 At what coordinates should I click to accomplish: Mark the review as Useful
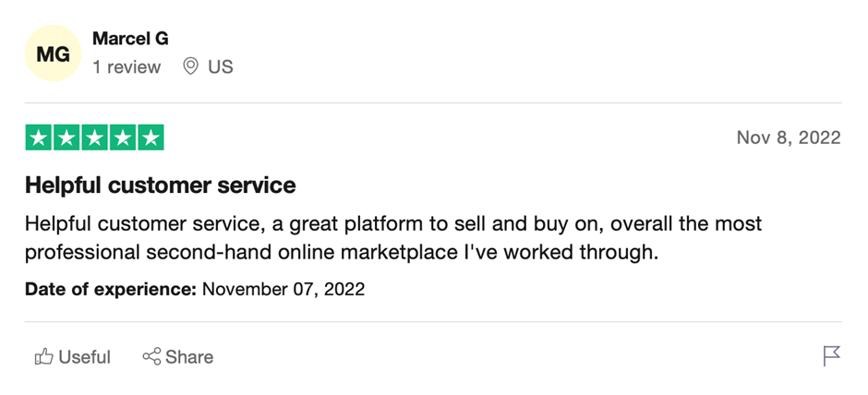(73, 357)
